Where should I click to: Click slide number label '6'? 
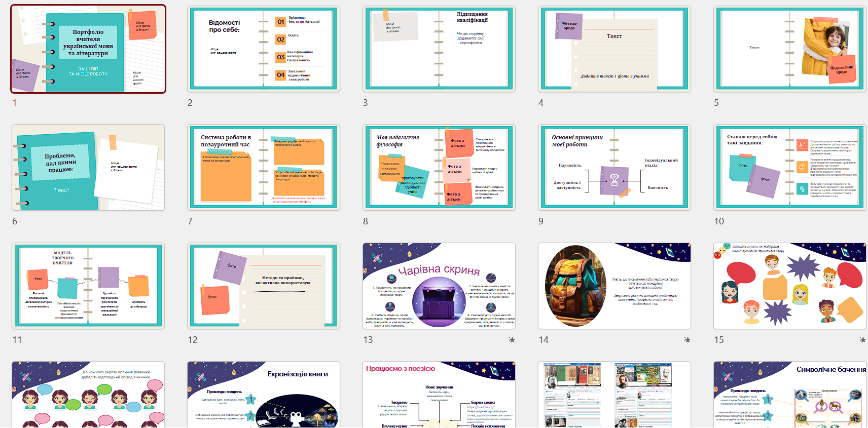(15, 221)
